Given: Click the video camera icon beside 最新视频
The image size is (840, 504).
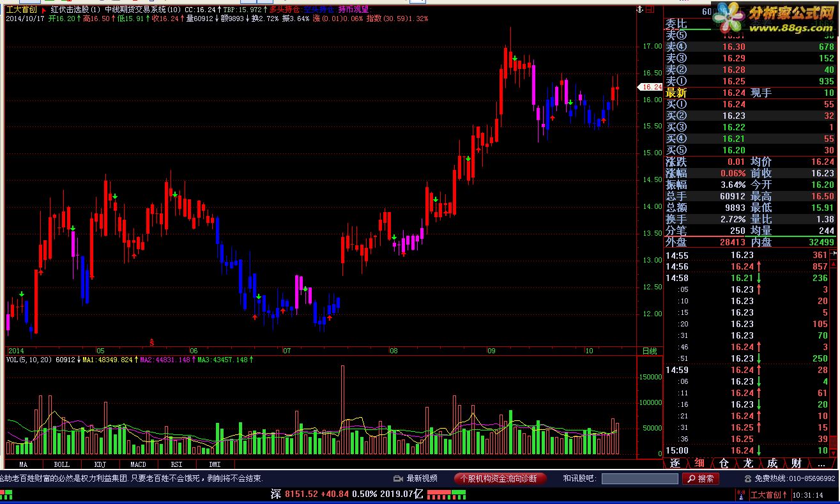Looking at the screenshot, I should coord(399,478).
